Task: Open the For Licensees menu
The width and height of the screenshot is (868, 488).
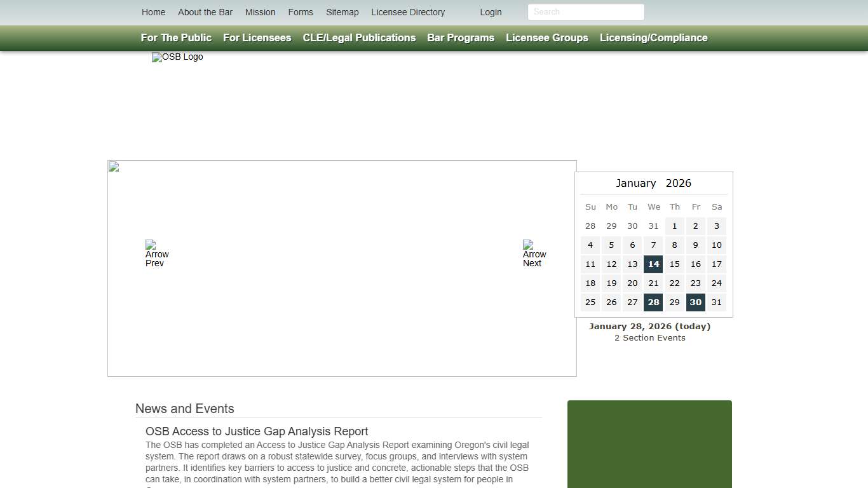Action: [x=257, y=37]
